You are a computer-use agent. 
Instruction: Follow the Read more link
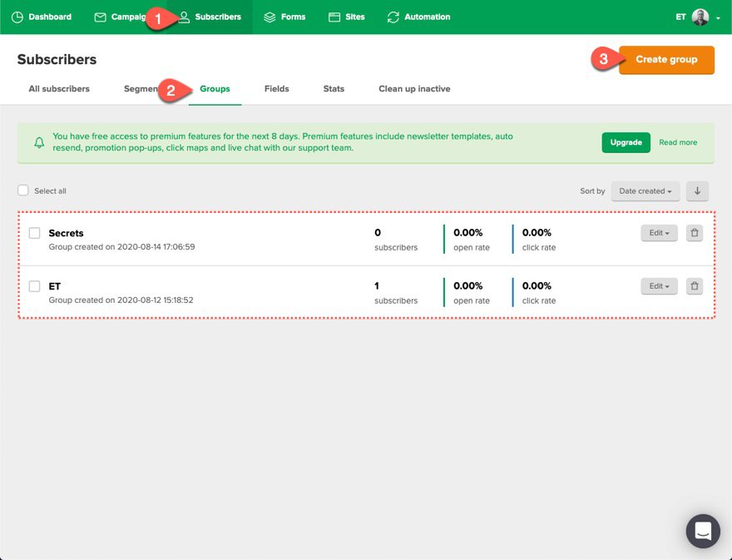coord(678,142)
